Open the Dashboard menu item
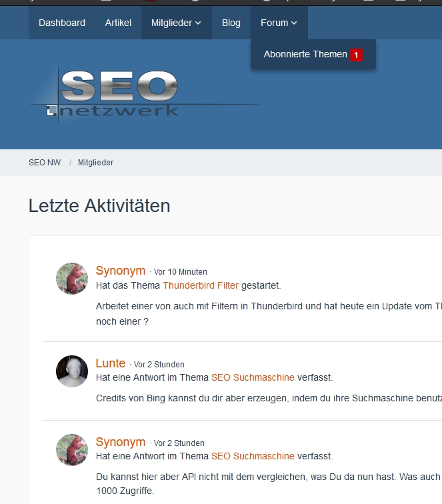 pyautogui.click(x=62, y=23)
